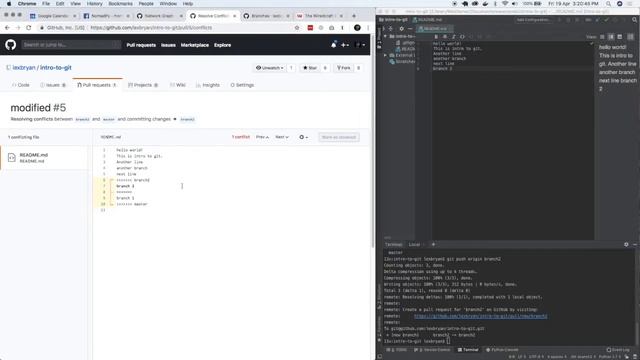This screenshot has height=360, width=640.
Task: Show editor only view in PyCharm
Action: click(x=602, y=37)
